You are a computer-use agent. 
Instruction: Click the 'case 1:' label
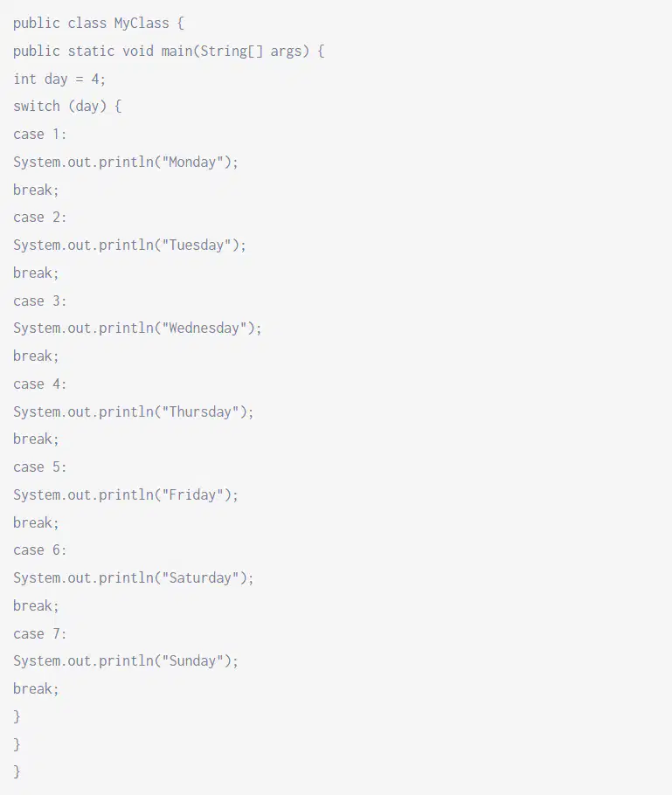tap(40, 135)
